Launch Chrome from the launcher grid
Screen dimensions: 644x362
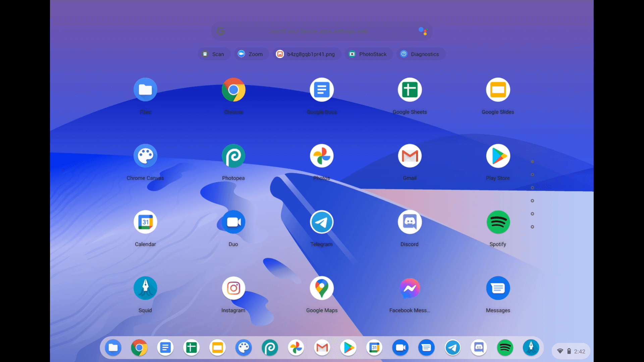pos(233,90)
